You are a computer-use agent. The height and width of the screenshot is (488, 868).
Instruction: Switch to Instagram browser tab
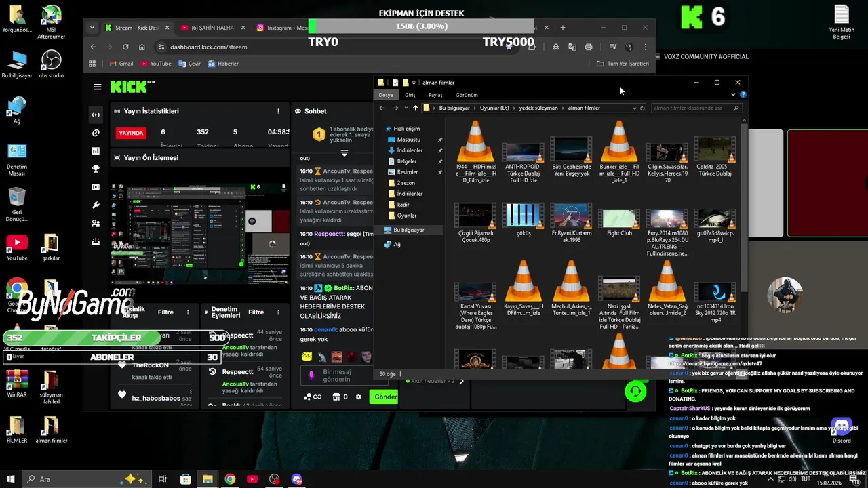281,28
